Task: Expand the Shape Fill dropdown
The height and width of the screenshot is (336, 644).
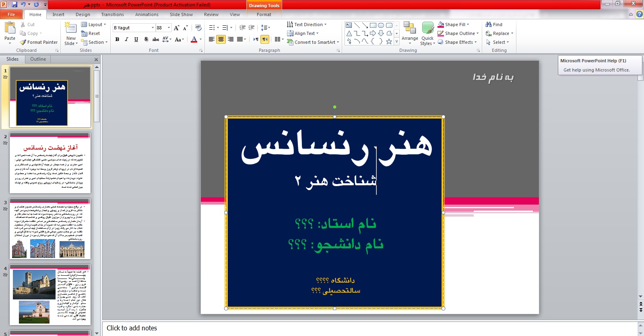Action: click(468, 25)
